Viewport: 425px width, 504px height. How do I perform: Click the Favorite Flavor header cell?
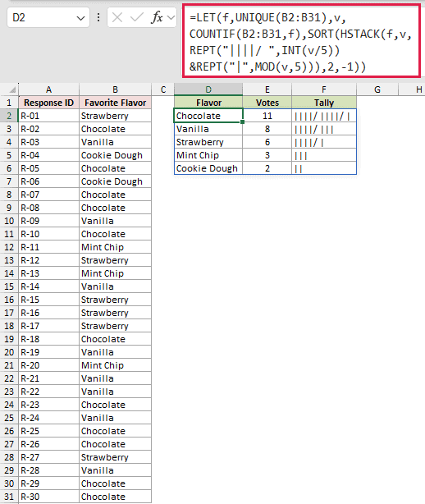116,103
